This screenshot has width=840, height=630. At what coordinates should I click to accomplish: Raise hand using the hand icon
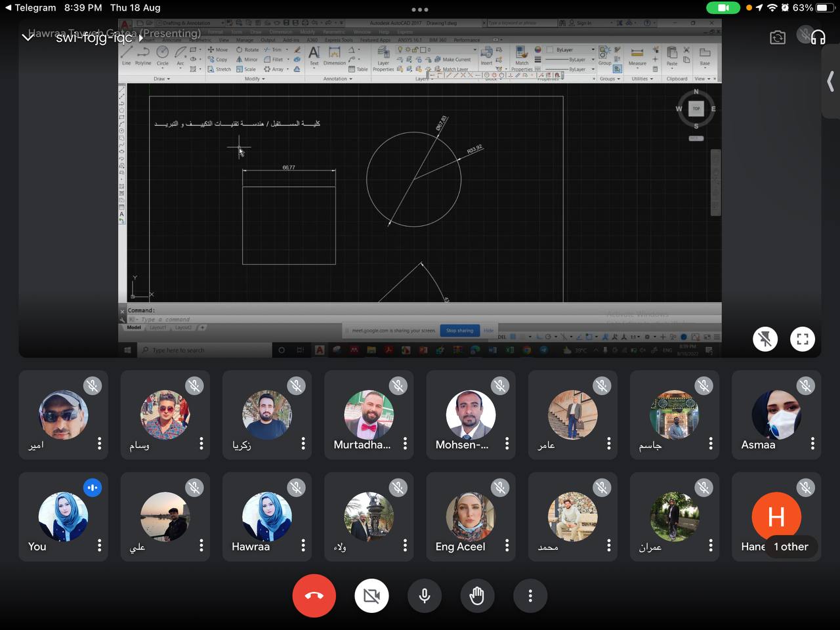click(477, 596)
